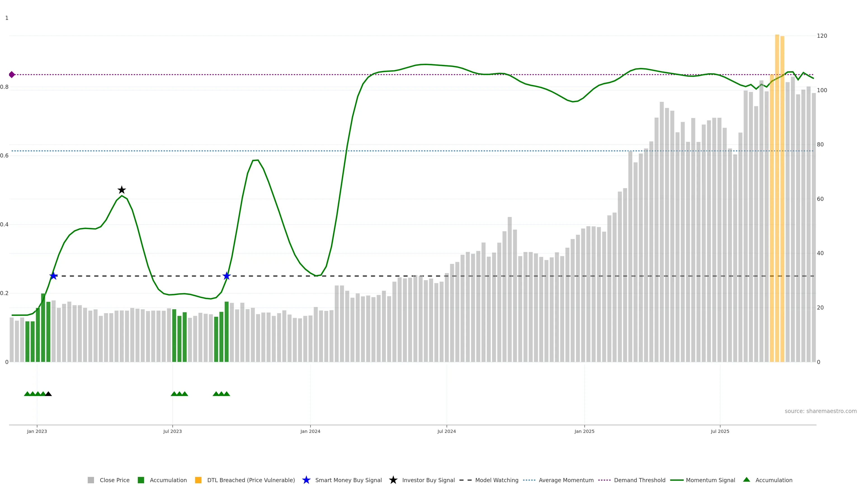Click the black Investor Buy Signal star on chart
This screenshot has height=488, width=868.
point(122,190)
